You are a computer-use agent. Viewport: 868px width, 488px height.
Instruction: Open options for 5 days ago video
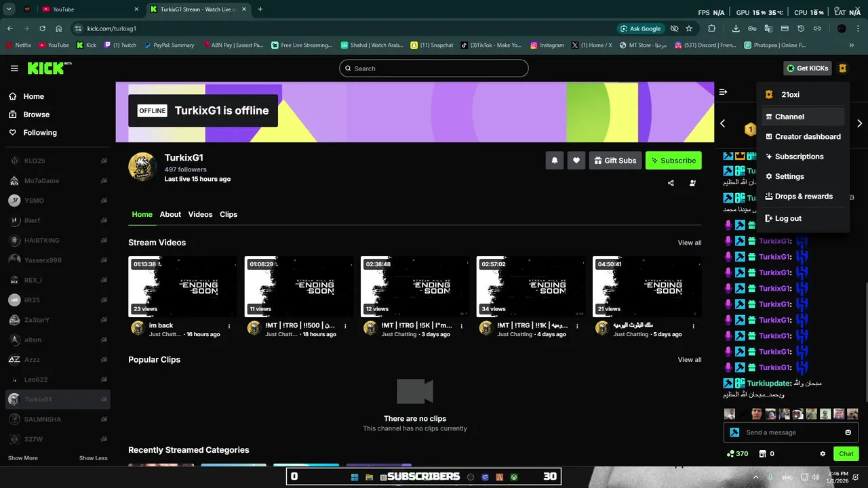[x=693, y=326]
